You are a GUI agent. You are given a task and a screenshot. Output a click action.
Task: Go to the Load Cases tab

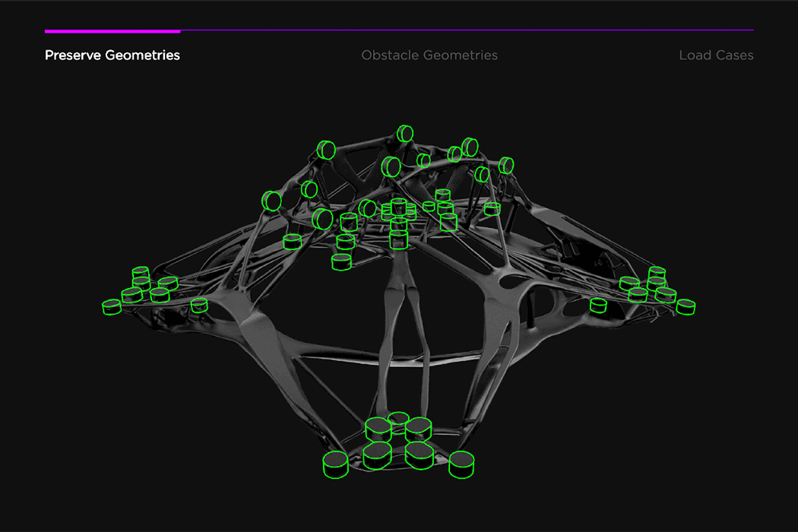(x=716, y=55)
